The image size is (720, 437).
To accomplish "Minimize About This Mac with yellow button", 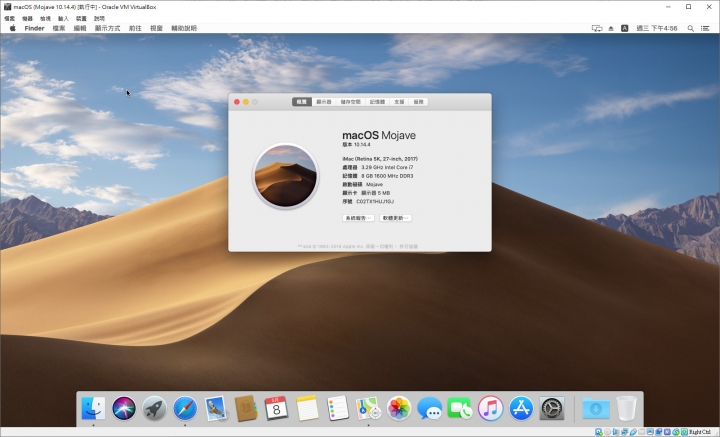I will point(246,102).
